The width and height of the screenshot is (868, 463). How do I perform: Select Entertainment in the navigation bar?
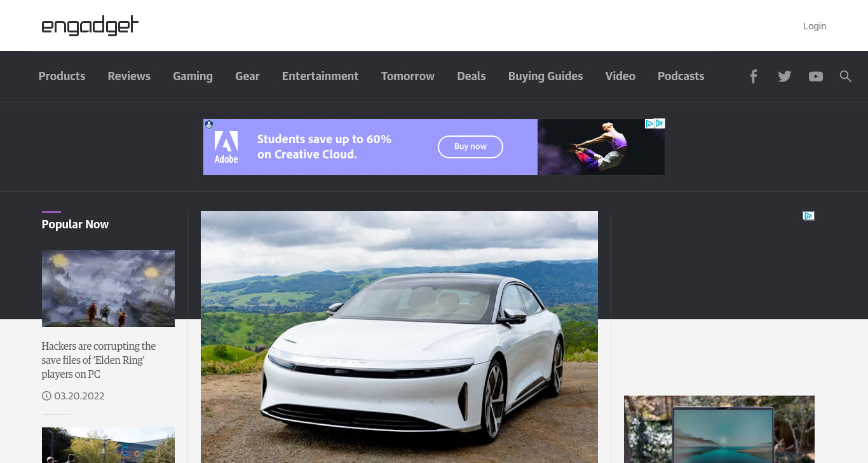point(320,76)
